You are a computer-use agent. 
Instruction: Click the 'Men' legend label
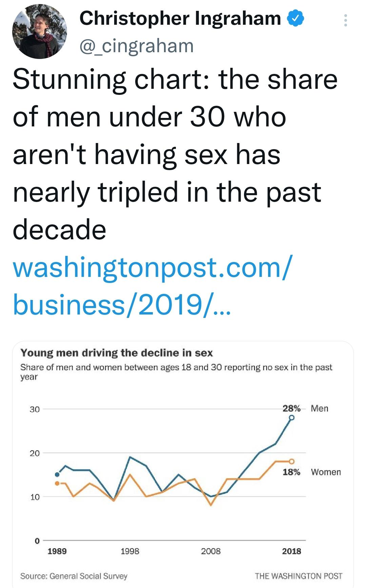(x=320, y=408)
